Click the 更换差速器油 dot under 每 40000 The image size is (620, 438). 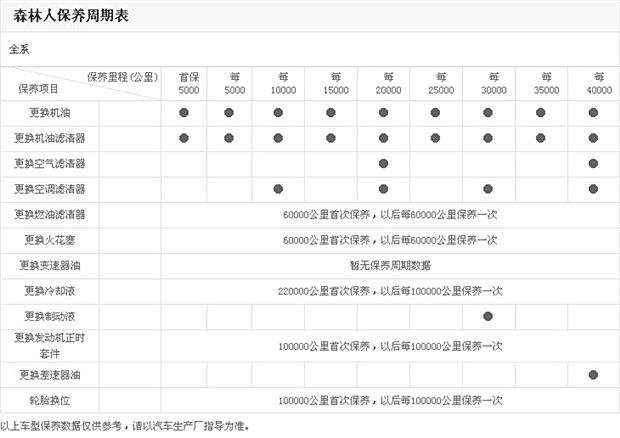tap(593, 375)
